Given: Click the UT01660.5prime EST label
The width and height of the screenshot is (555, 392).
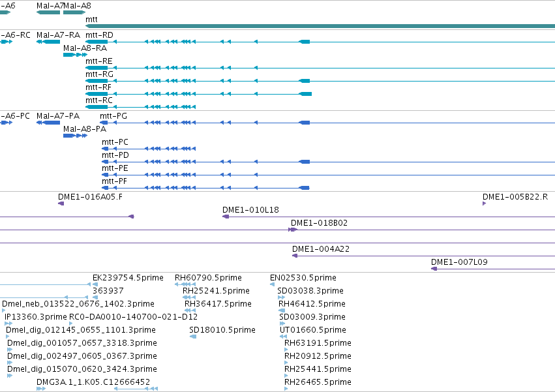Looking at the screenshot, I should click(x=313, y=331).
